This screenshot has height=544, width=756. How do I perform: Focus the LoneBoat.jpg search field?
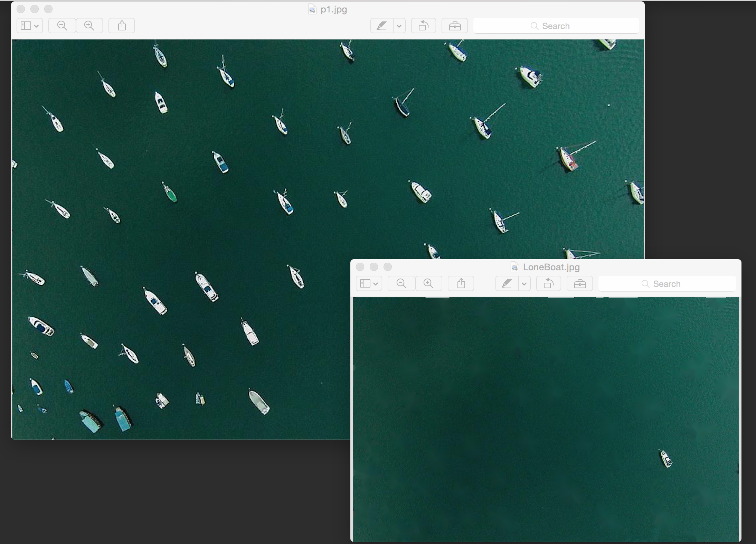coord(667,284)
